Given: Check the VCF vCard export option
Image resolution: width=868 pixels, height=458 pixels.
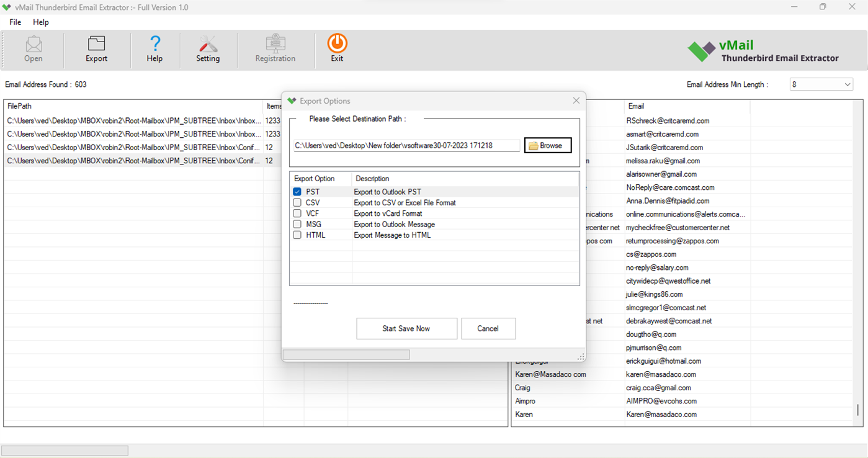Looking at the screenshot, I should 297,213.
